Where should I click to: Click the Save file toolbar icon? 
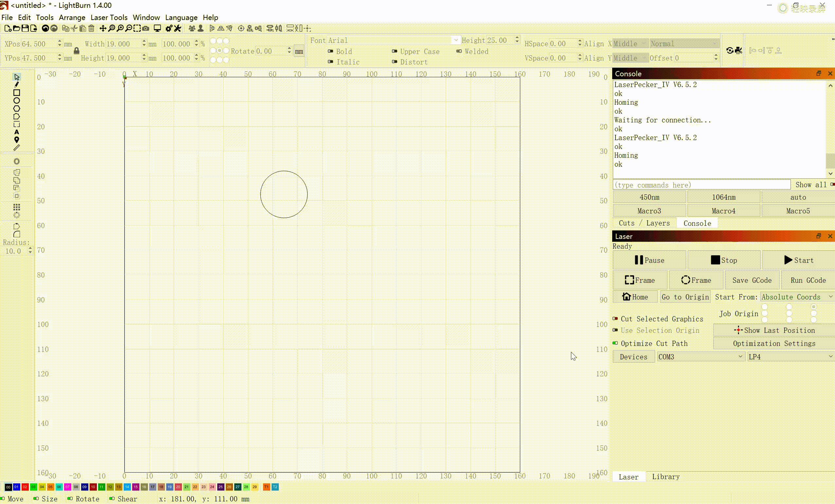tap(25, 28)
